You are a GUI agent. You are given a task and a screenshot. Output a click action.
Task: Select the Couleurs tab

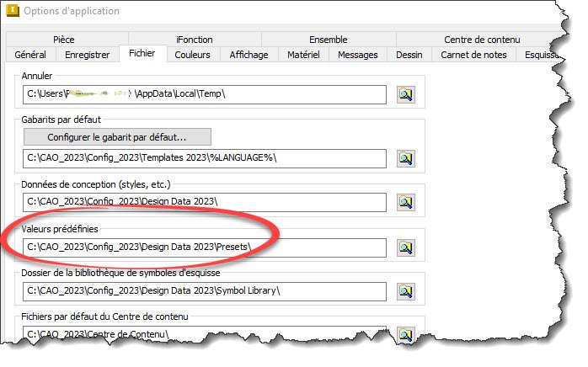coord(193,55)
